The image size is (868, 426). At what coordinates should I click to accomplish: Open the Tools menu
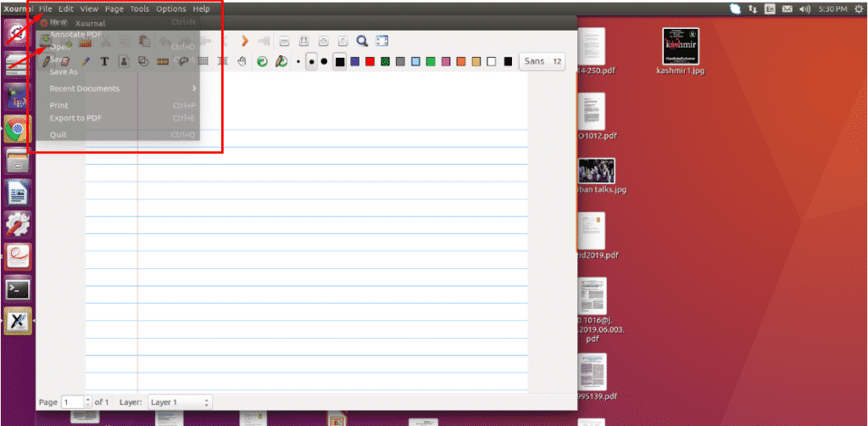tap(140, 8)
